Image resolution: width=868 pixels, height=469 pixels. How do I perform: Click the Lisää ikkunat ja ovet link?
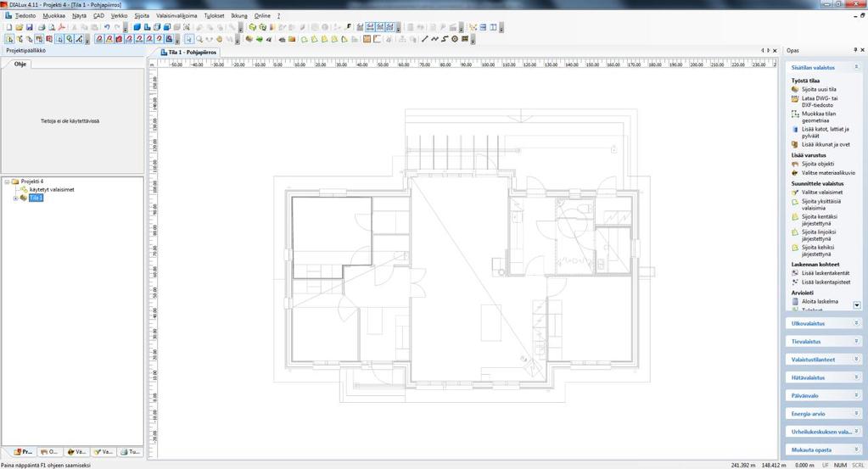tap(826, 144)
